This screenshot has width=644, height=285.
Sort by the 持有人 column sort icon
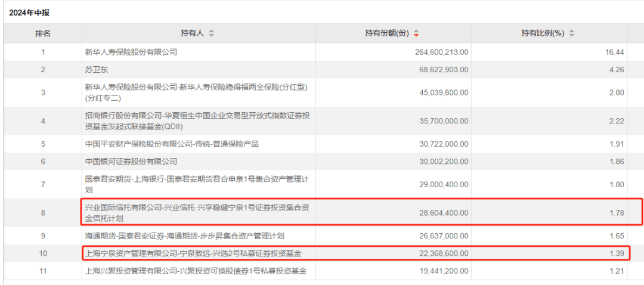212,33
